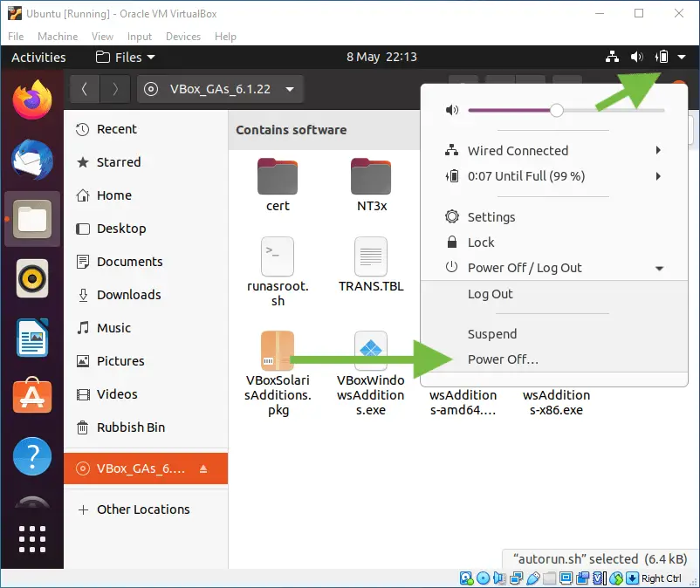Open the VirtualBox Devices menu
This screenshot has height=588, width=700.
pyautogui.click(x=183, y=36)
